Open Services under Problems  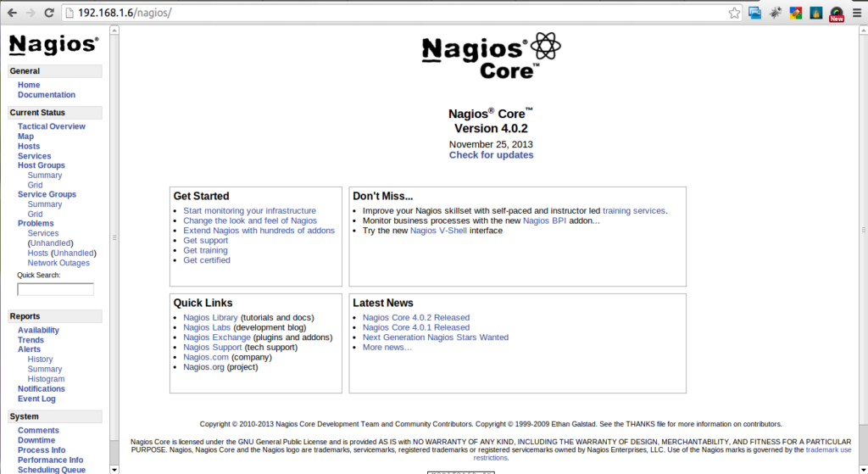pyautogui.click(x=43, y=233)
